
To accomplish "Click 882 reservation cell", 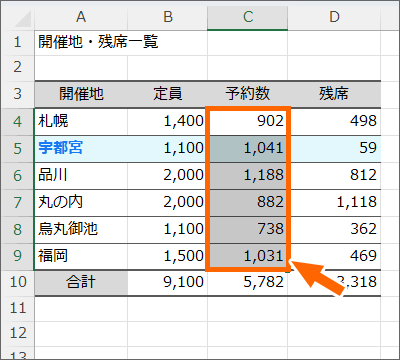I will pyautogui.click(x=248, y=203).
